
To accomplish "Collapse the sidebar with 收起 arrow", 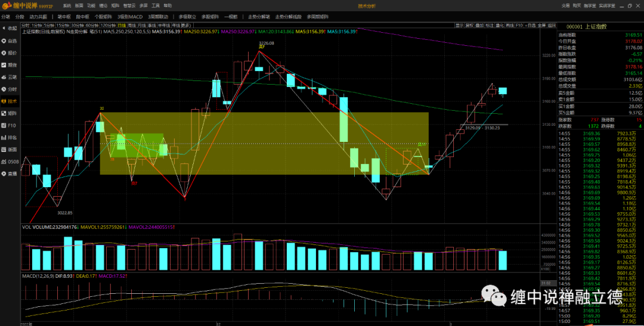I will coord(10,29).
